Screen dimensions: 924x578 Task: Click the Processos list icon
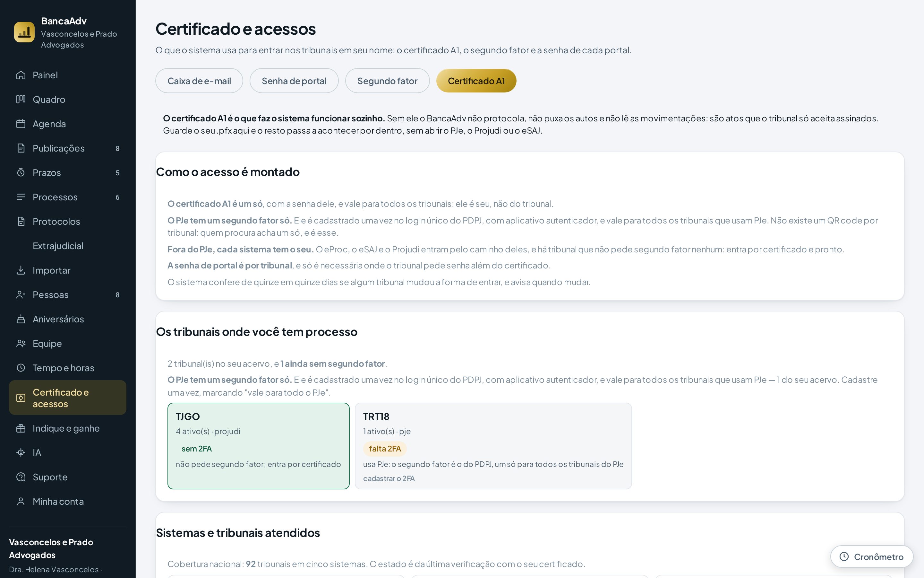tap(21, 197)
